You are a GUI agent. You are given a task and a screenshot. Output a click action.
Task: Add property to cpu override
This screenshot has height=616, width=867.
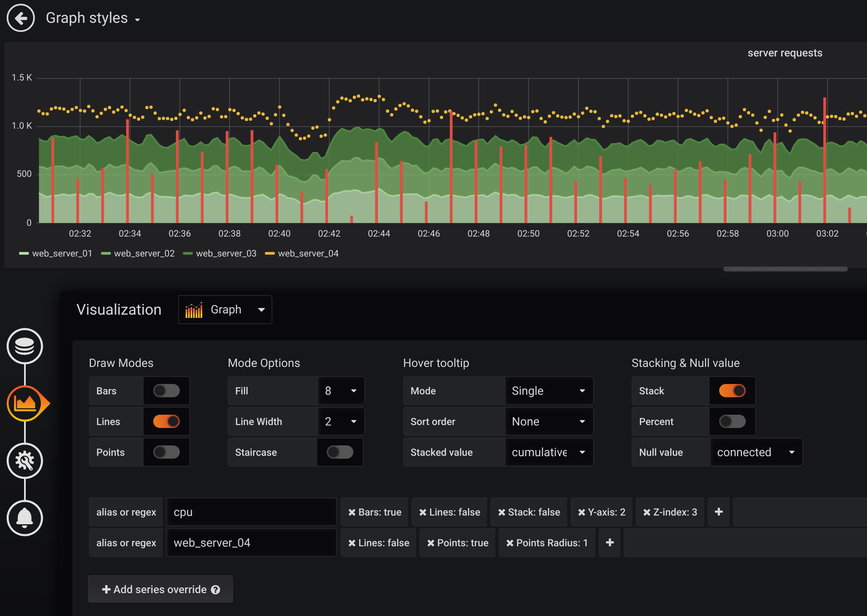click(718, 512)
